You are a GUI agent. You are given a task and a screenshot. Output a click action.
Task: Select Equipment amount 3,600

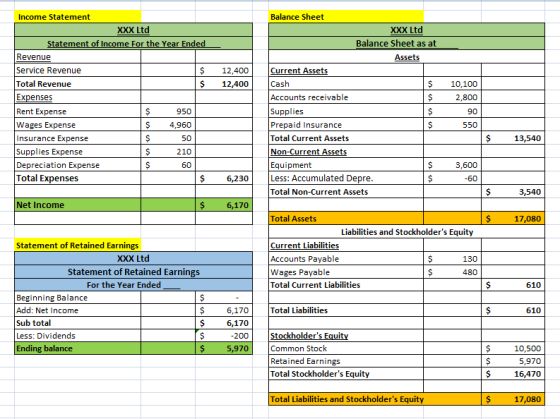pyautogui.click(x=452, y=165)
